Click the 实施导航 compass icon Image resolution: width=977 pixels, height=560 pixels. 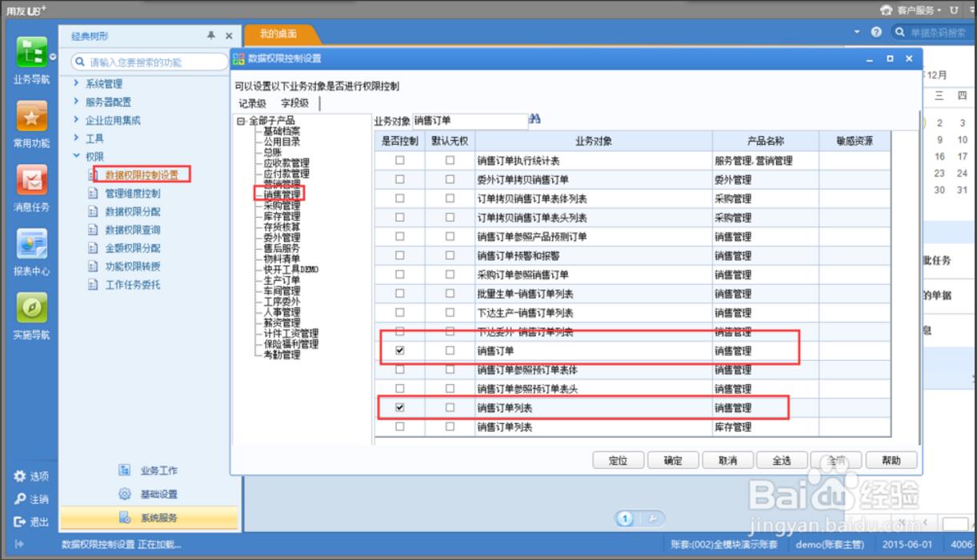point(31,308)
